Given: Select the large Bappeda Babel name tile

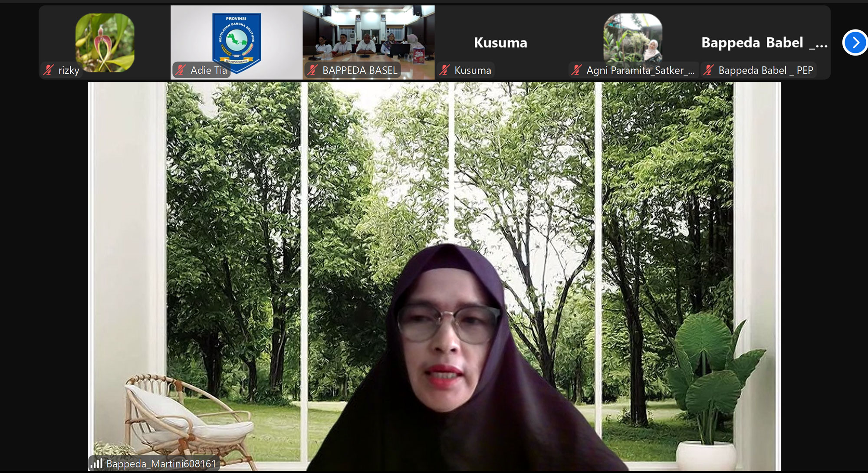Looking at the screenshot, I should click(764, 43).
